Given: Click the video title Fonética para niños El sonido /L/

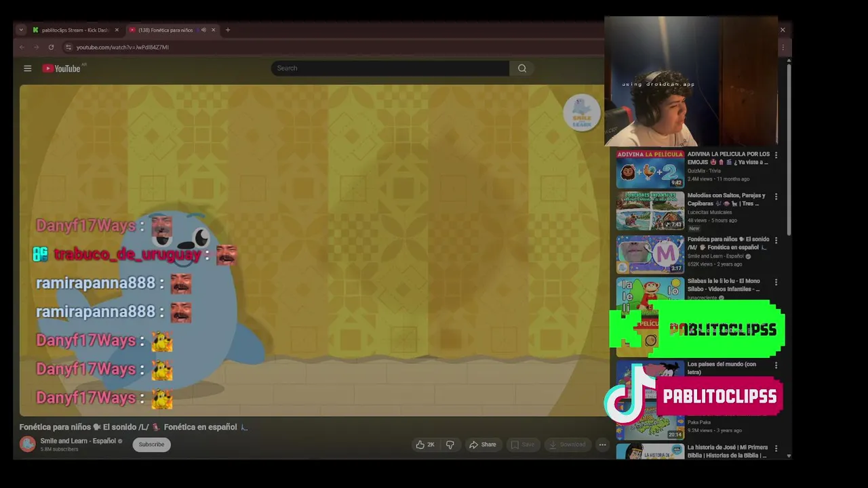Looking at the screenshot, I should click(x=134, y=427).
